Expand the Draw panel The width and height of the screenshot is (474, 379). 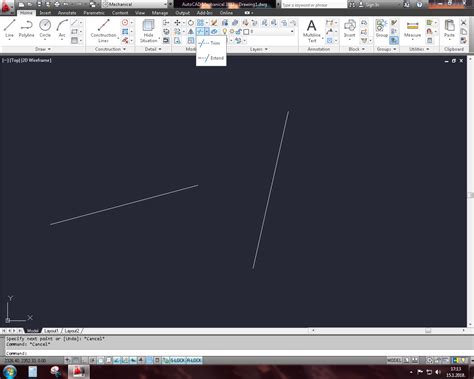43,49
